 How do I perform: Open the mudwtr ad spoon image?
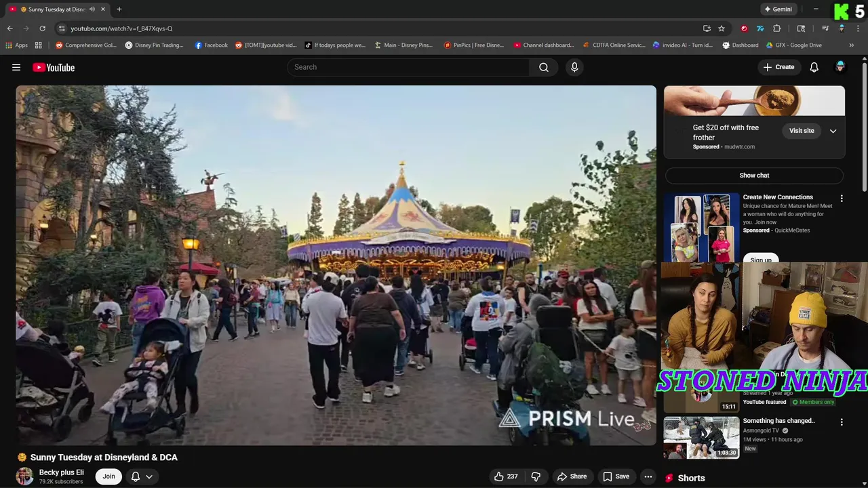click(754, 101)
